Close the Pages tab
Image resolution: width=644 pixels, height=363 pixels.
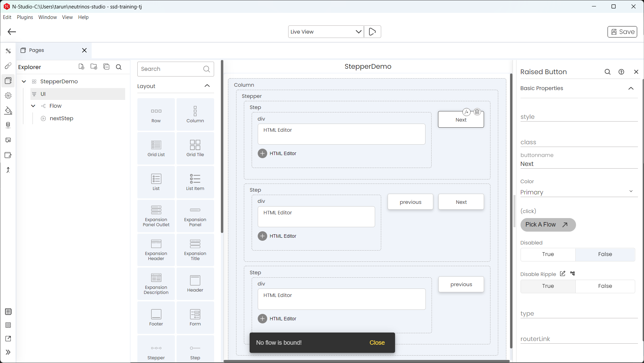[x=85, y=50]
